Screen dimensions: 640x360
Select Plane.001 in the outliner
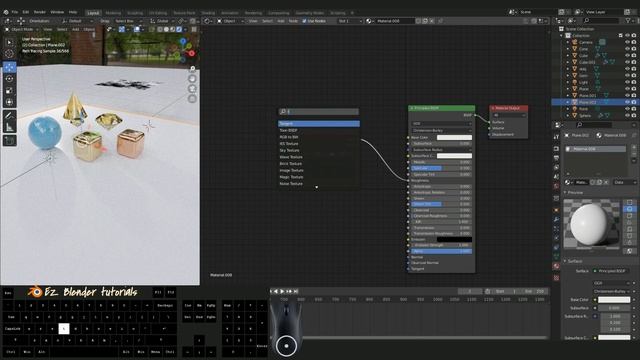tap(587, 96)
